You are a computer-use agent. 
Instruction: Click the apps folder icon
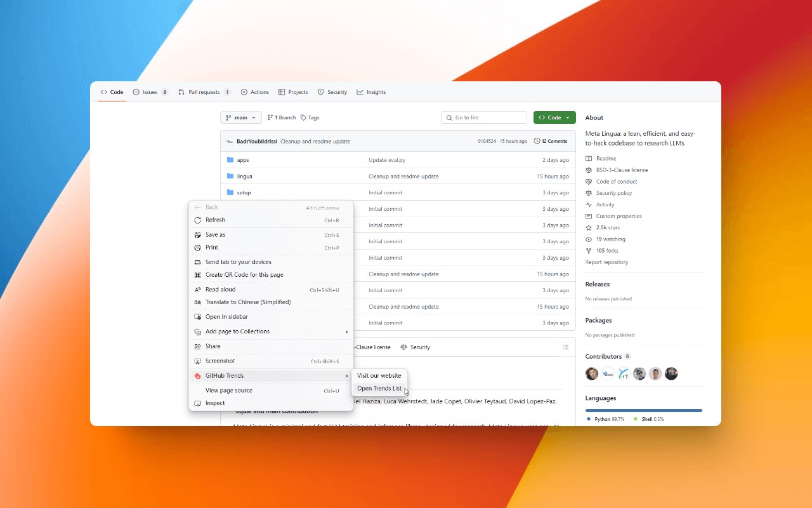coord(230,160)
